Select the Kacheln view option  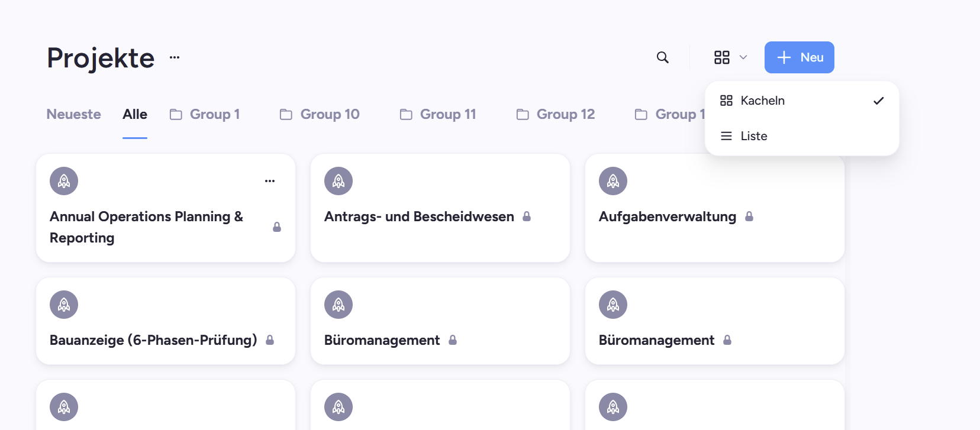click(802, 101)
